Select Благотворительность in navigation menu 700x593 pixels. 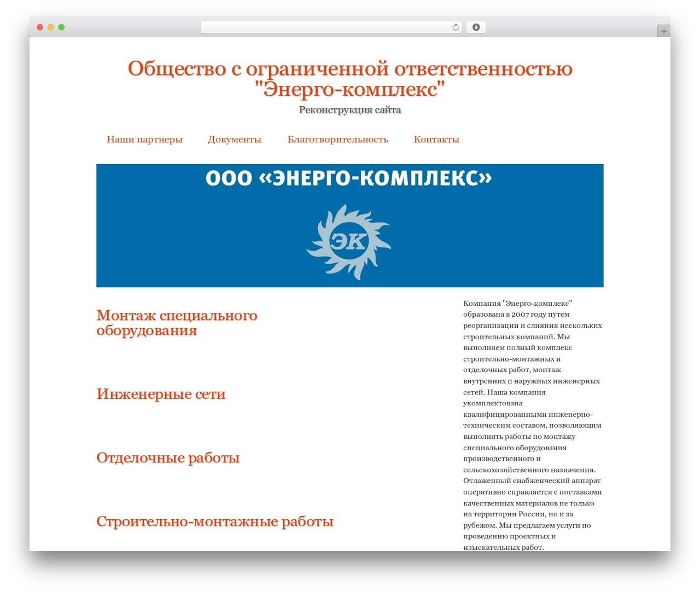click(x=338, y=139)
